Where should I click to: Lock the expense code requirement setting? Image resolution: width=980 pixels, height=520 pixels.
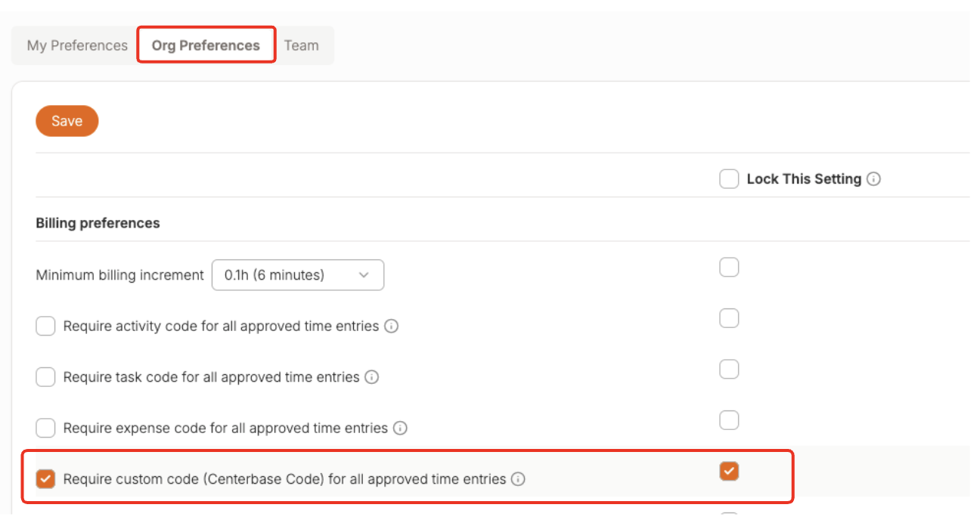pyautogui.click(x=729, y=419)
